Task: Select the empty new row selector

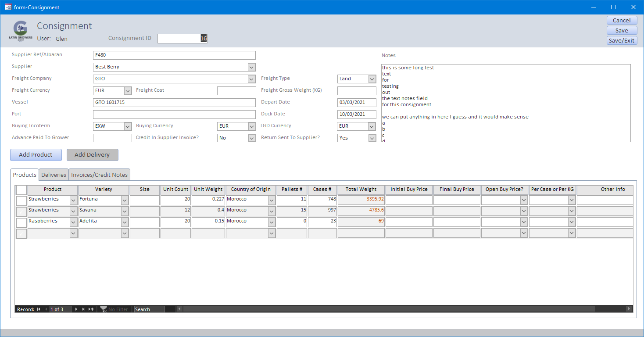Action: pos(21,233)
